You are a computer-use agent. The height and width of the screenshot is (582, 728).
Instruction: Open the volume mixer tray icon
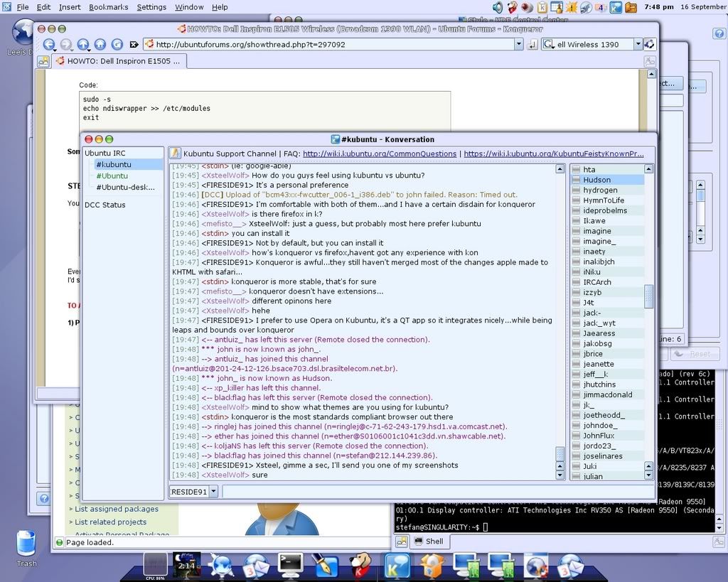click(x=498, y=7)
